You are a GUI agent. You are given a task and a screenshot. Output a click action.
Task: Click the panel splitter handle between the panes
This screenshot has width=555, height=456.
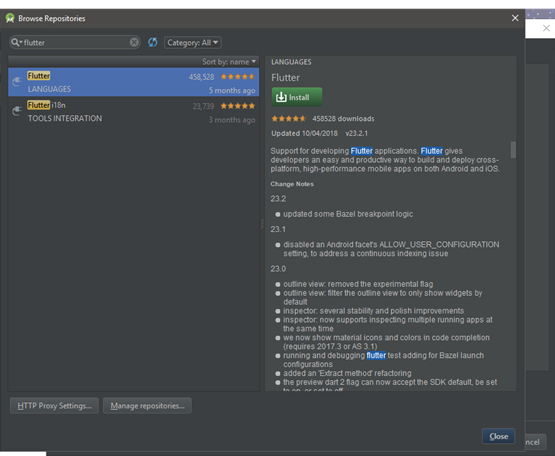[x=262, y=223]
